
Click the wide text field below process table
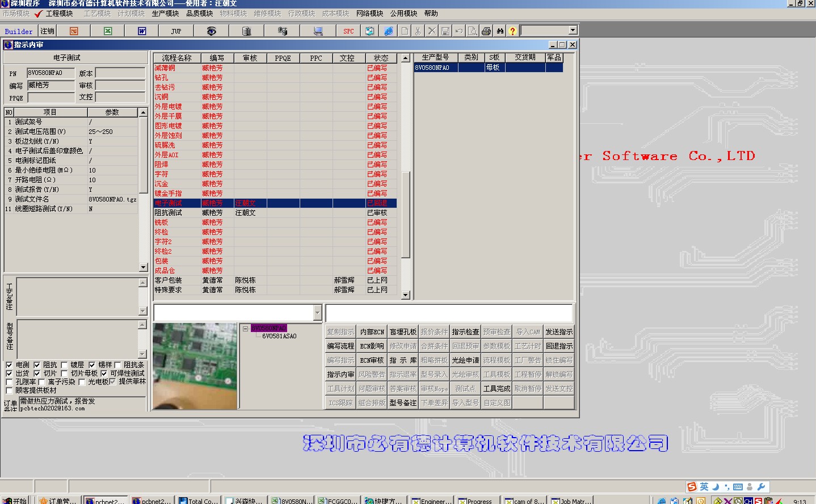[449, 313]
